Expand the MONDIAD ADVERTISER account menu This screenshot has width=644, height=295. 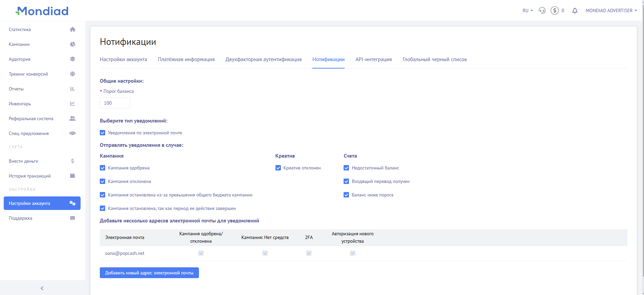[611, 10]
